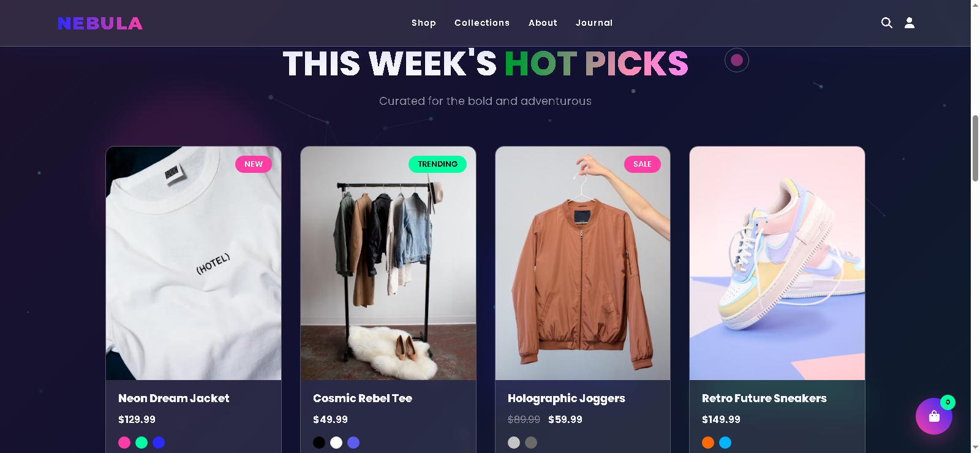Open the Shop menu
This screenshot has height=453, width=980.
pyautogui.click(x=424, y=23)
